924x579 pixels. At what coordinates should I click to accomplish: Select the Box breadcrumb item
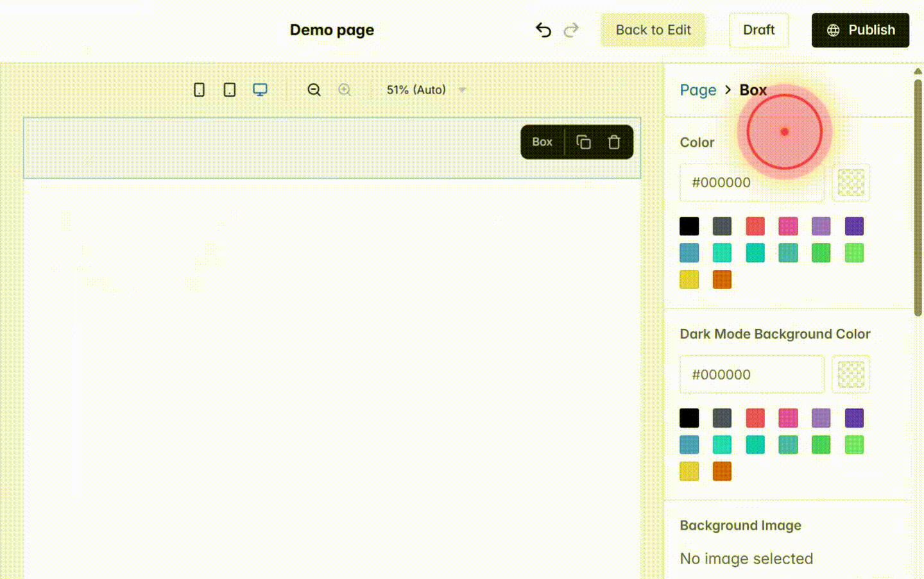click(753, 90)
